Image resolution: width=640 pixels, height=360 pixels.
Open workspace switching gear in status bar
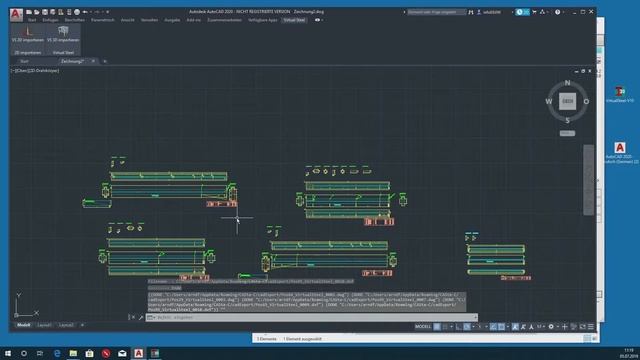pos(551,327)
